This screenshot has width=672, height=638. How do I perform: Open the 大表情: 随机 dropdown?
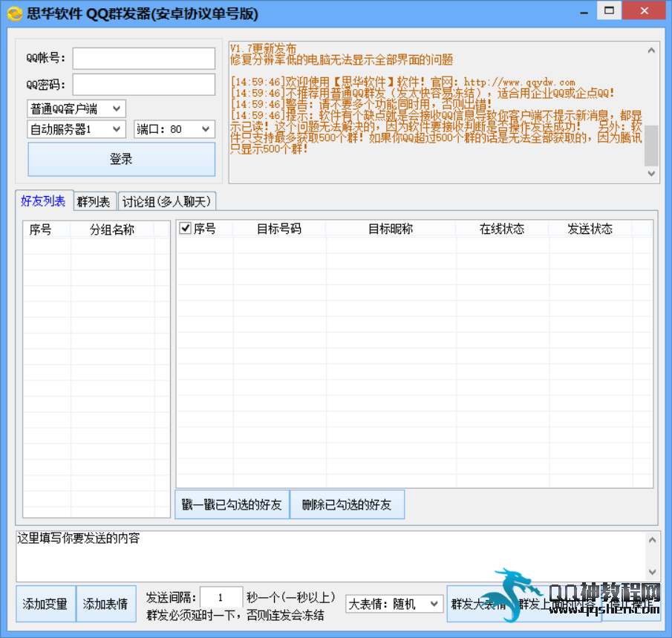(x=394, y=604)
